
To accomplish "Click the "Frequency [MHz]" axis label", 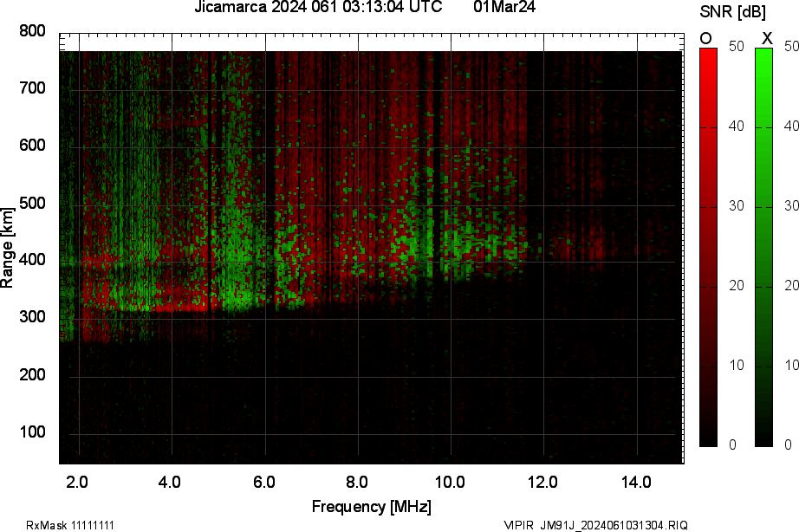I will tap(371, 507).
